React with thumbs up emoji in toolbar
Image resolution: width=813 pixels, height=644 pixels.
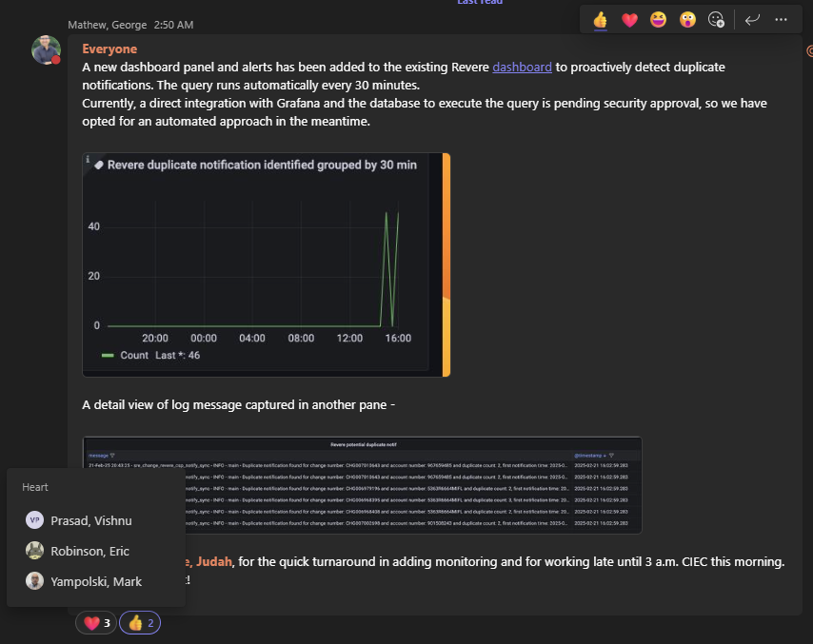coord(600,20)
